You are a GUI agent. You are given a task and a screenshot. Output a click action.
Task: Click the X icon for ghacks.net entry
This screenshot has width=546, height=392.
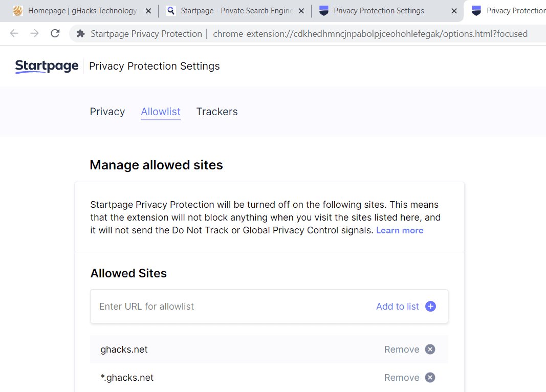coord(430,350)
